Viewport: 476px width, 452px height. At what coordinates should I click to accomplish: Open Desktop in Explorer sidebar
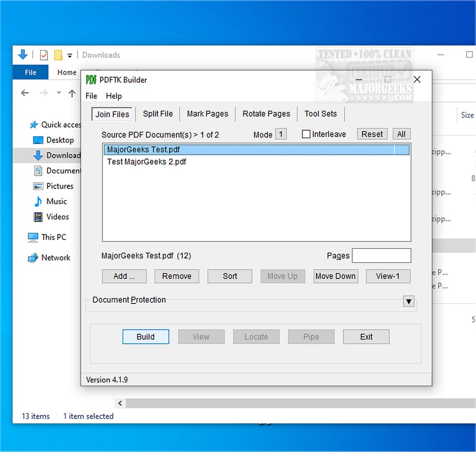[x=53, y=140]
